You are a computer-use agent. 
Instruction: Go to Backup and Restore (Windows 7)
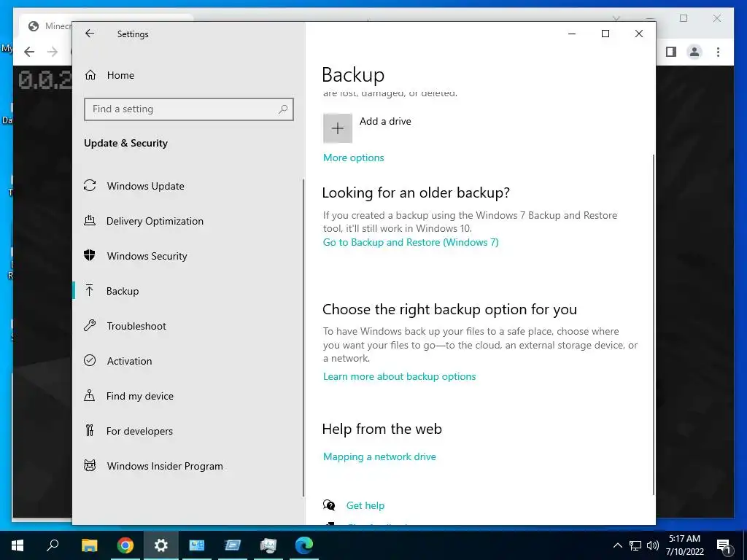click(x=411, y=242)
